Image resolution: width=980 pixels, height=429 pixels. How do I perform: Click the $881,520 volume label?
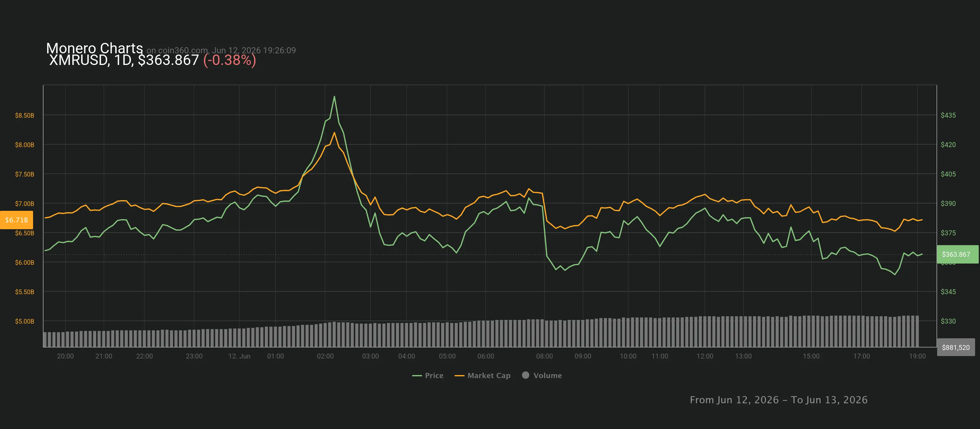tap(956, 347)
